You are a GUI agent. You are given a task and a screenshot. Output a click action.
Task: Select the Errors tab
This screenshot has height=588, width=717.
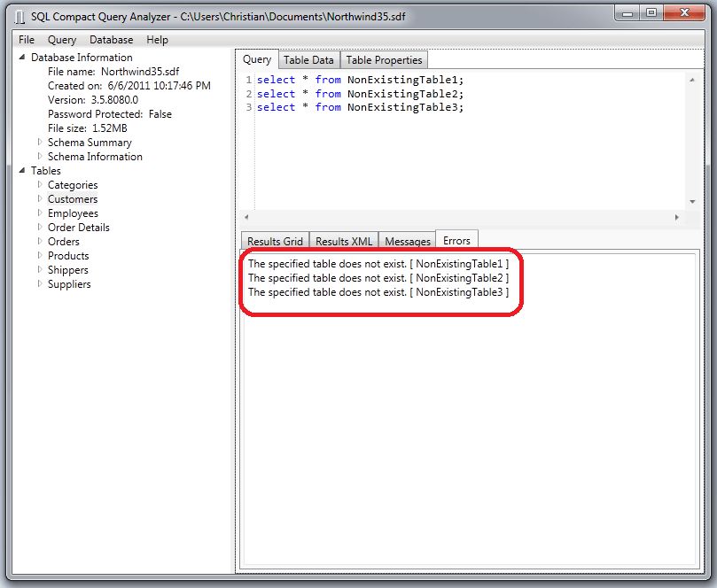456,240
